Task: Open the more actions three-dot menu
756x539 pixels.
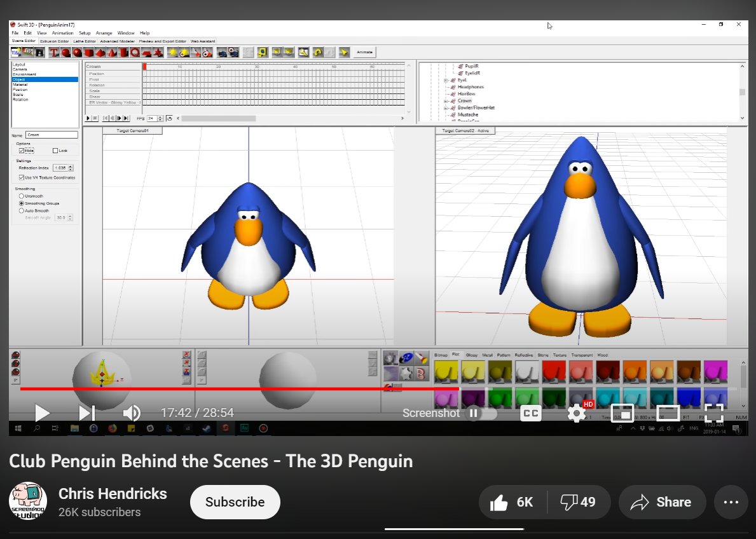Action: point(731,502)
